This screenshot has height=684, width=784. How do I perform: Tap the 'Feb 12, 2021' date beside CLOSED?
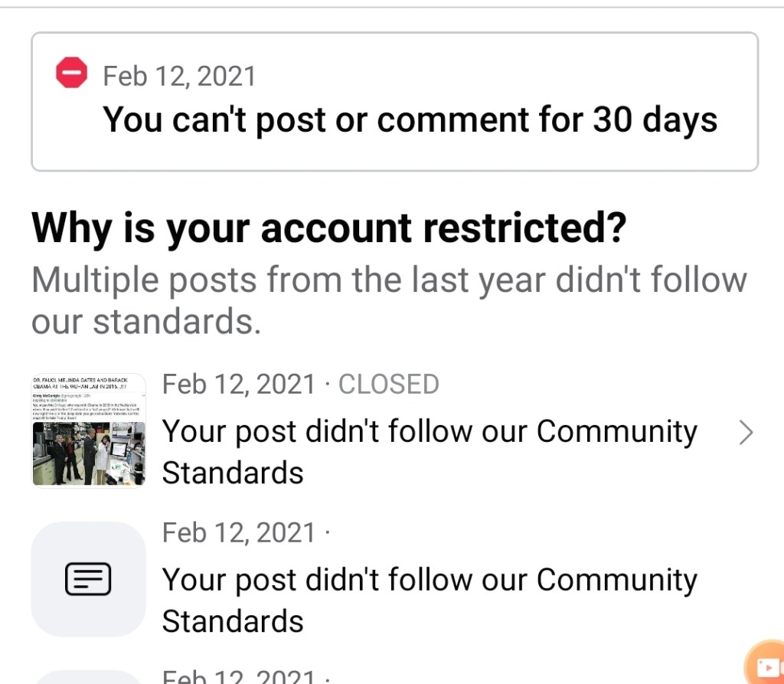pyautogui.click(x=238, y=384)
